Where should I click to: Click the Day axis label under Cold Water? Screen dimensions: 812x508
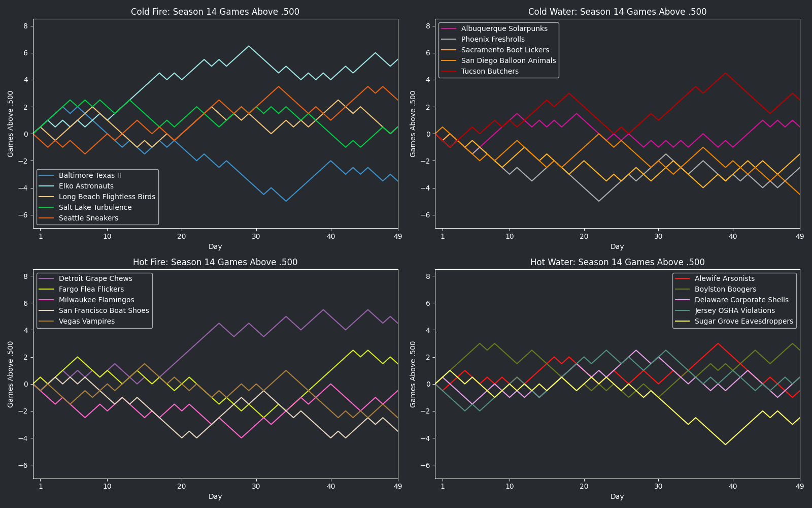pos(617,246)
